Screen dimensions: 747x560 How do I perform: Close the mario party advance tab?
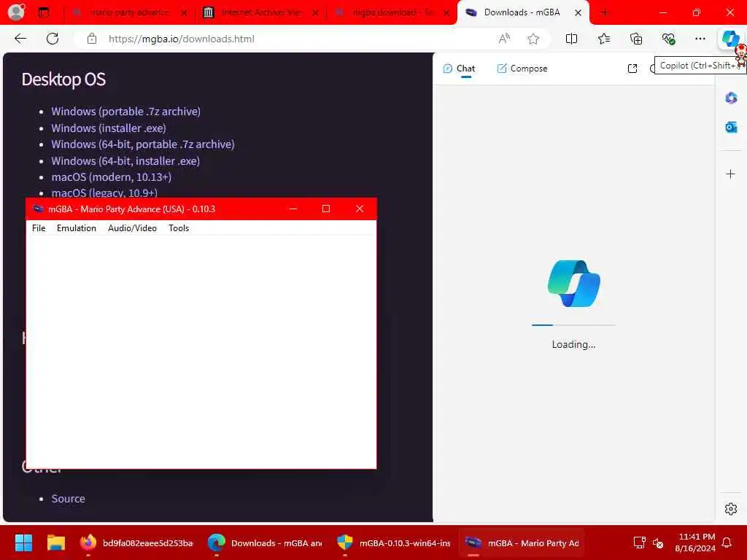[184, 13]
